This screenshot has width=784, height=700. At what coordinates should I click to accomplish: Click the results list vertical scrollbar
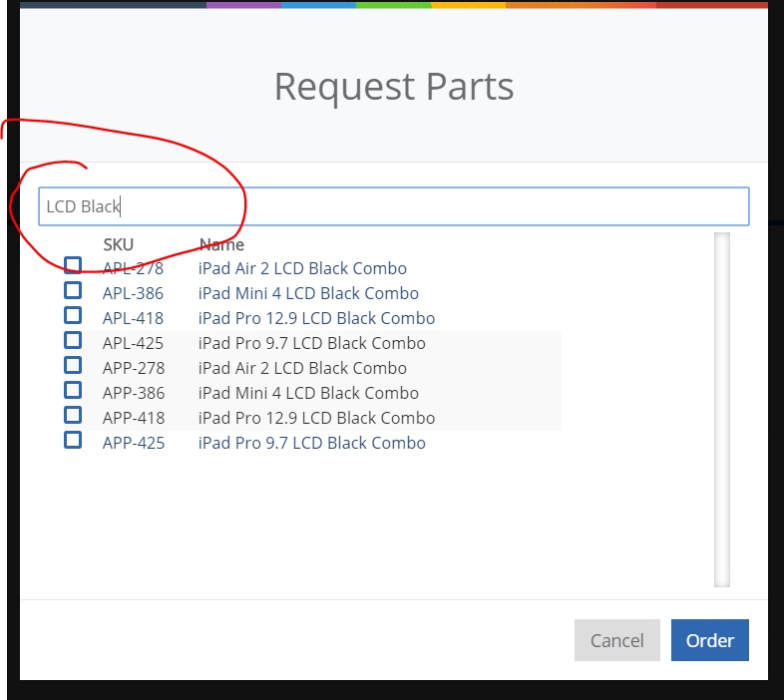(721, 409)
